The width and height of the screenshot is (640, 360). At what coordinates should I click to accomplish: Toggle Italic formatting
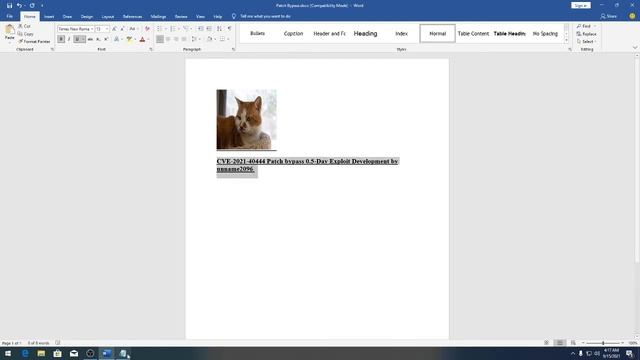pos(69,39)
